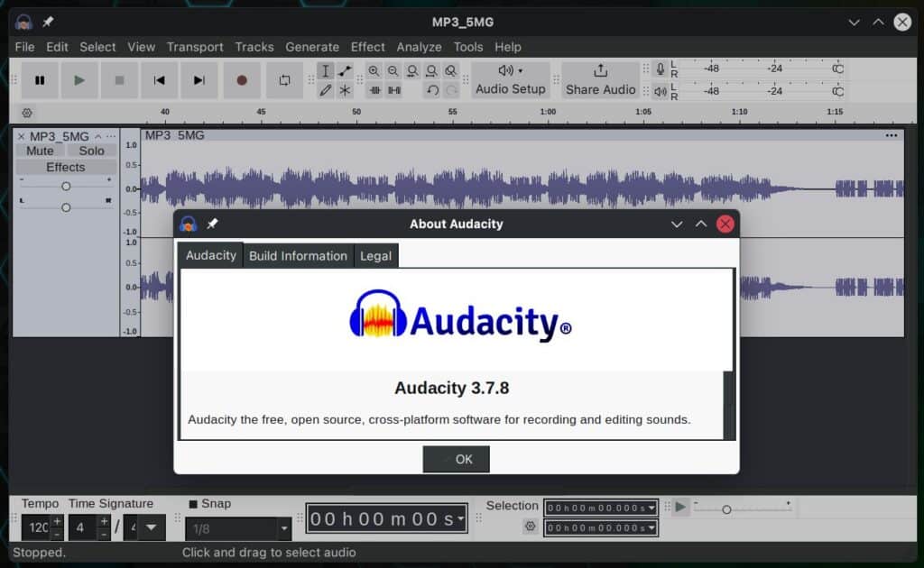Viewport: 924px width, 568px height.
Task: Open the Tracks menu
Action: tap(254, 47)
